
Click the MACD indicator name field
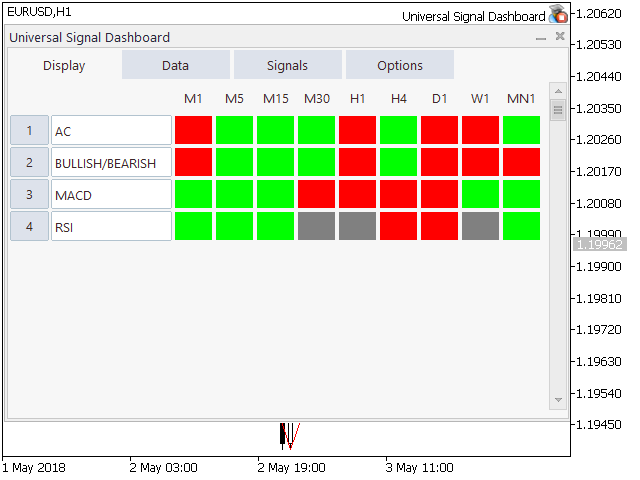111,194
